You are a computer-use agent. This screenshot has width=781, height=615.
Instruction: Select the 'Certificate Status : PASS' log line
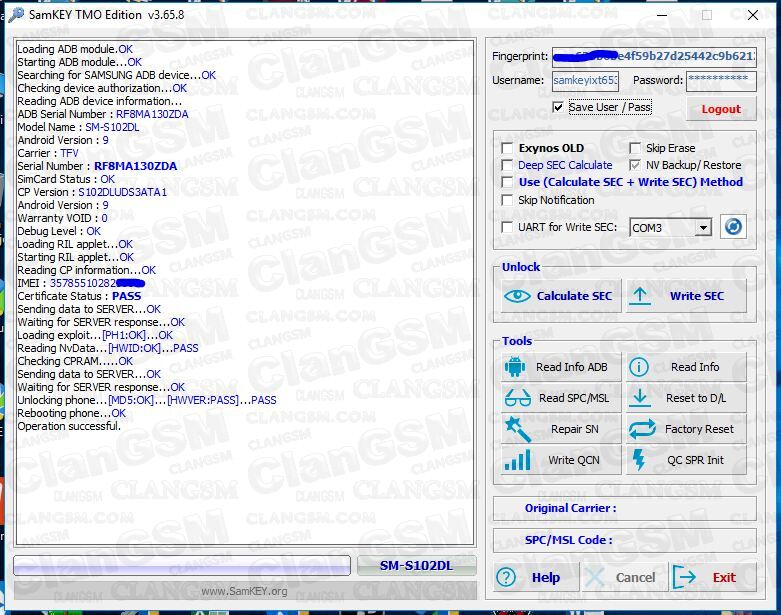coord(79,296)
